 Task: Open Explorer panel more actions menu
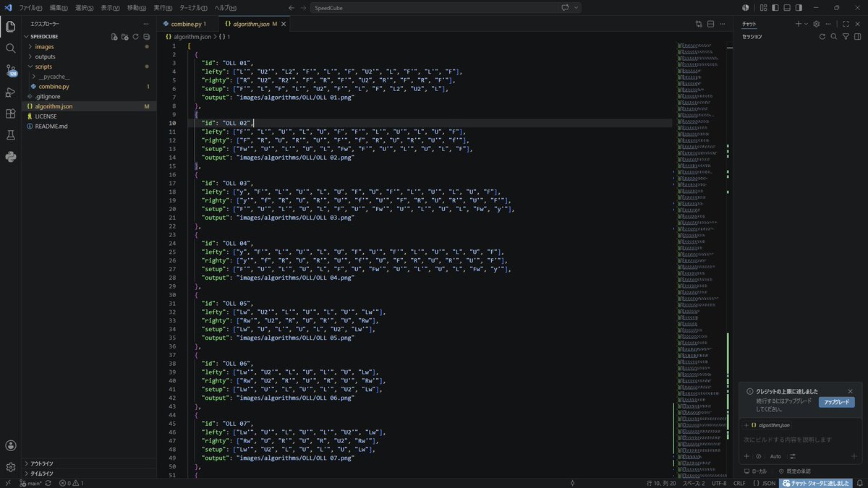click(146, 24)
